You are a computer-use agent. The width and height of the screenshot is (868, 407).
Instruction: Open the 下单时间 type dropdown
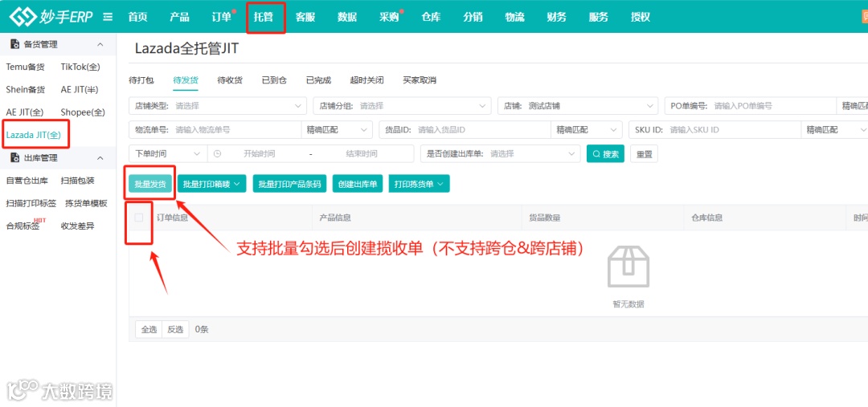pyautogui.click(x=168, y=154)
